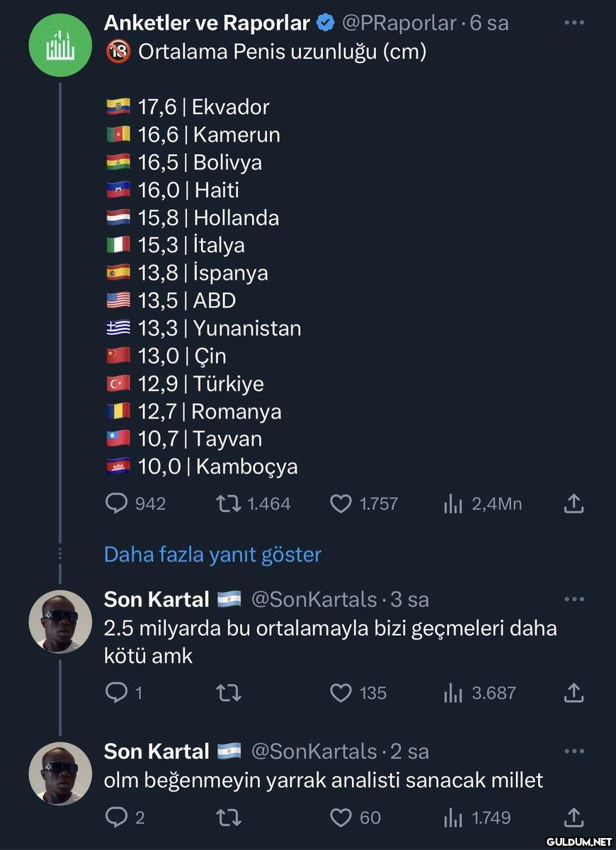616x850 pixels.
Task: Click the @SonKartals handle on 2 sa reply
Action: 314,751
